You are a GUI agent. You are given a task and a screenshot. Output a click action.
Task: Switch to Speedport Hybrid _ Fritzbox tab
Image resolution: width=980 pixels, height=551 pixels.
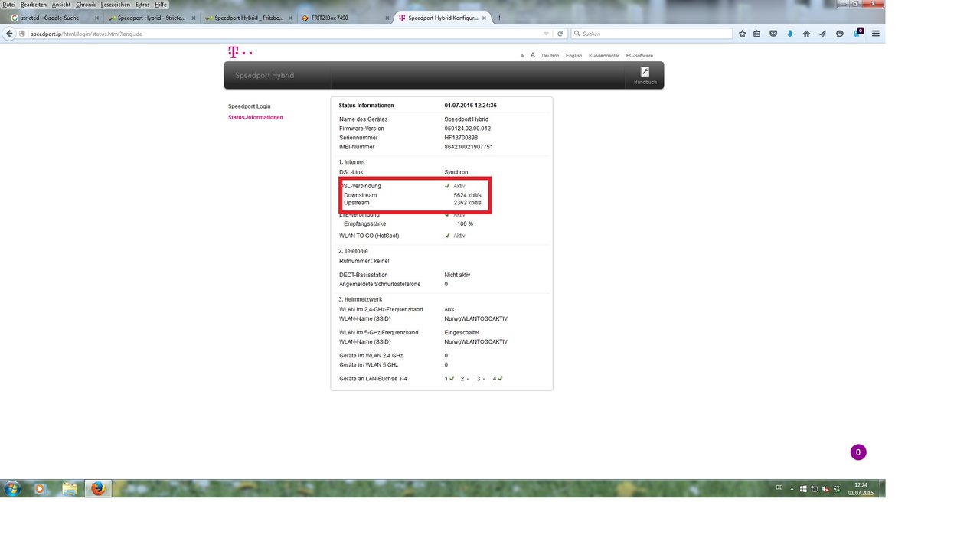(x=250, y=18)
